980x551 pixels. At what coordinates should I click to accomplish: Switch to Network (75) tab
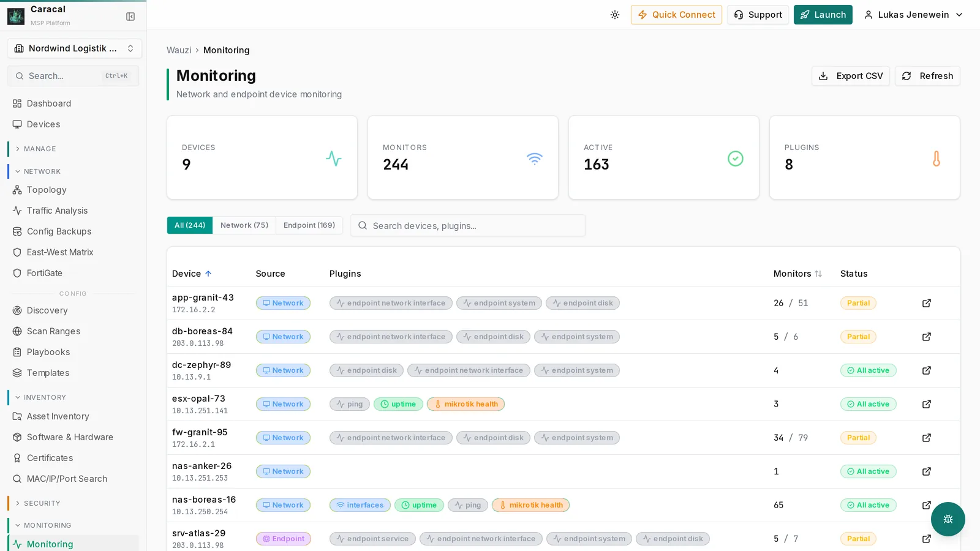244,225
